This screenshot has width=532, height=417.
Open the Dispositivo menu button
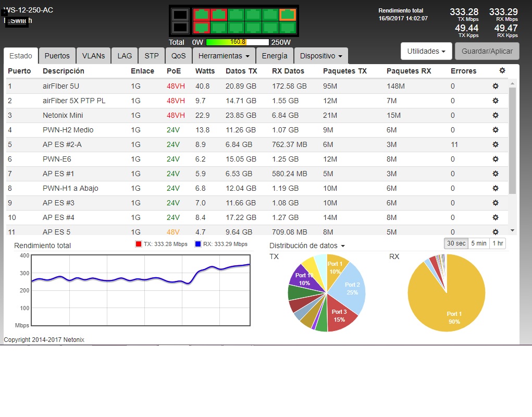coord(320,56)
